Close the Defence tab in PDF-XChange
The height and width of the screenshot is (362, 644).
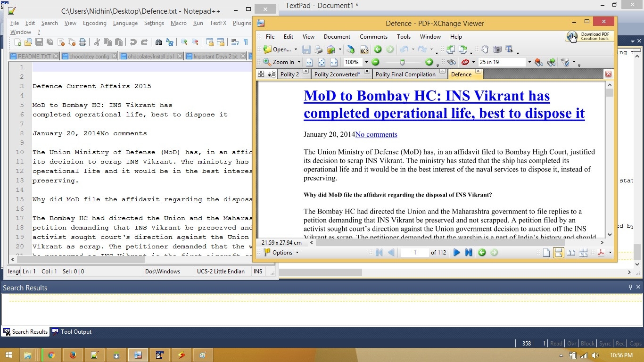point(478,72)
